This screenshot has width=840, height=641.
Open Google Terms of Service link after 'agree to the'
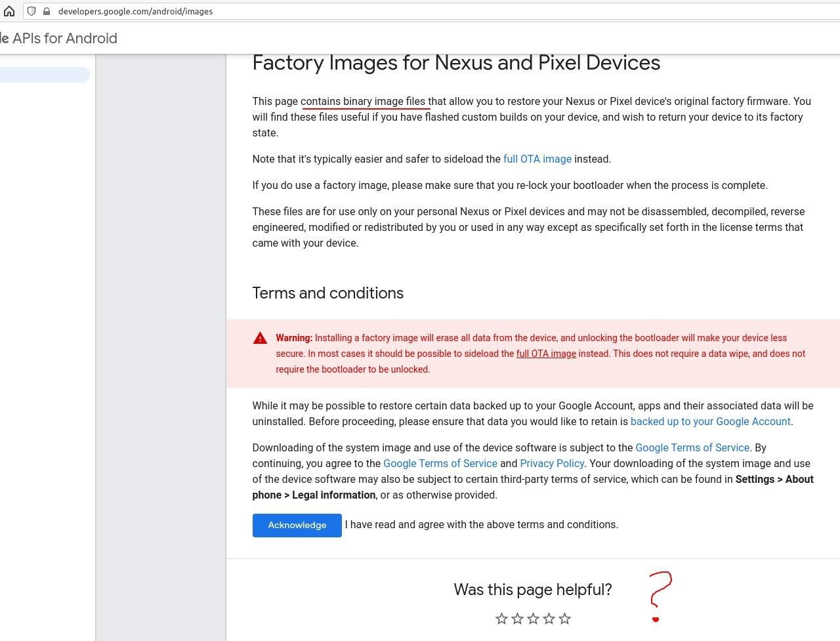tap(440, 463)
